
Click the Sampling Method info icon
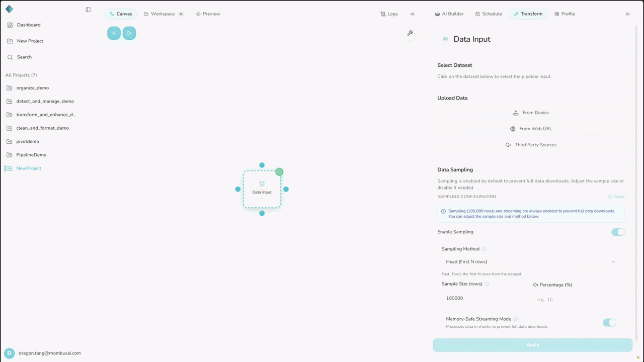click(x=485, y=249)
